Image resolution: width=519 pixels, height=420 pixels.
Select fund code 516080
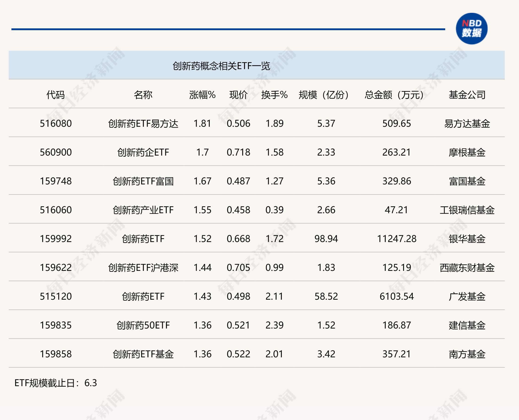click(x=56, y=123)
